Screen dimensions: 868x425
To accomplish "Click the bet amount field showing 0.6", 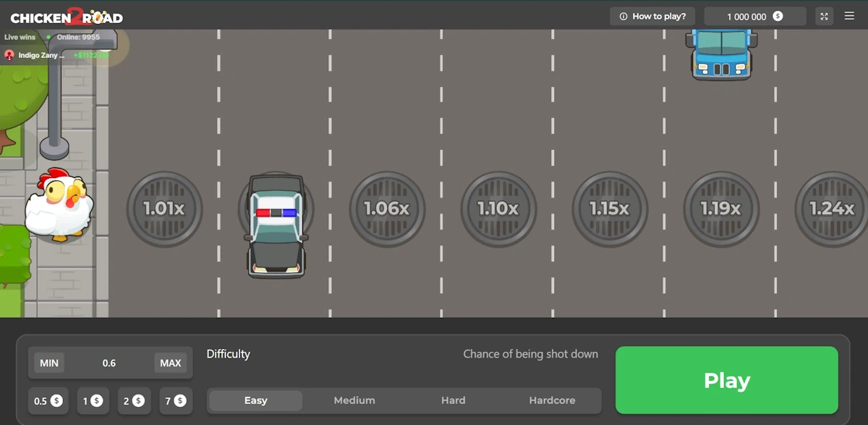I will 109,363.
